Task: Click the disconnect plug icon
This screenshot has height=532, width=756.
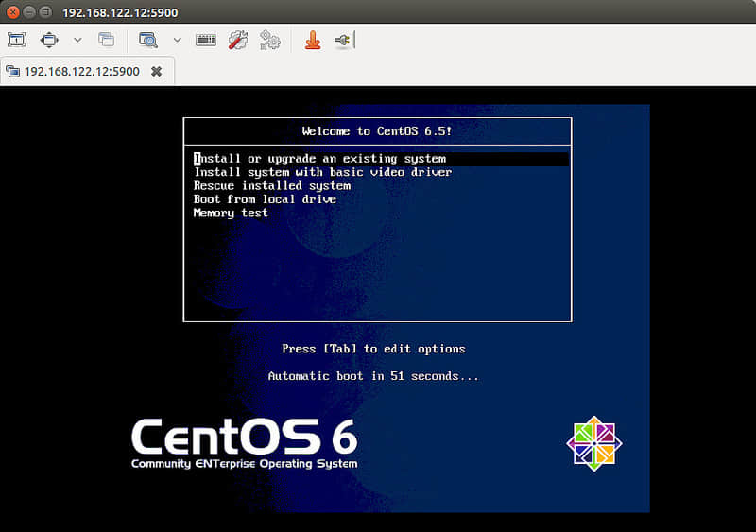Action: click(345, 40)
